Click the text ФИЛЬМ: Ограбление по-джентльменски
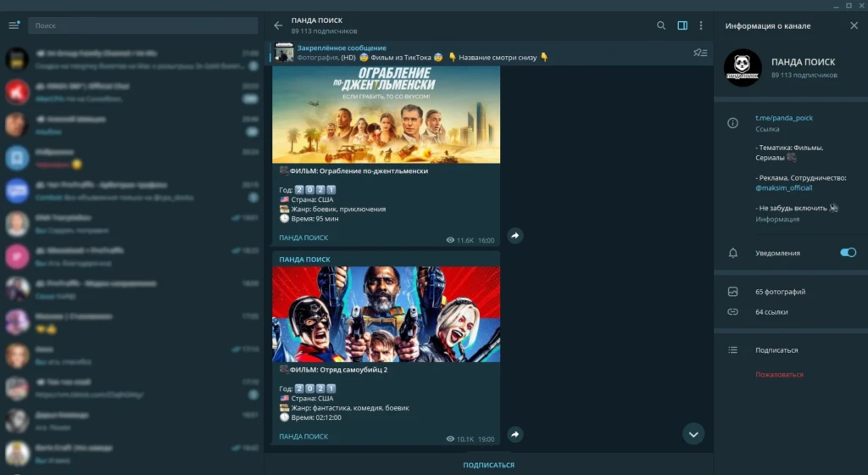Screen dimensions: 868x475 pos(359,171)
